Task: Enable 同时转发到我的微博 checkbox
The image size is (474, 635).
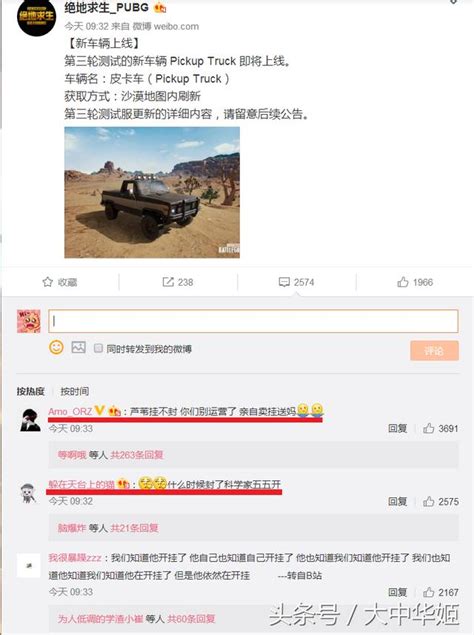Action: pos(98,348)
